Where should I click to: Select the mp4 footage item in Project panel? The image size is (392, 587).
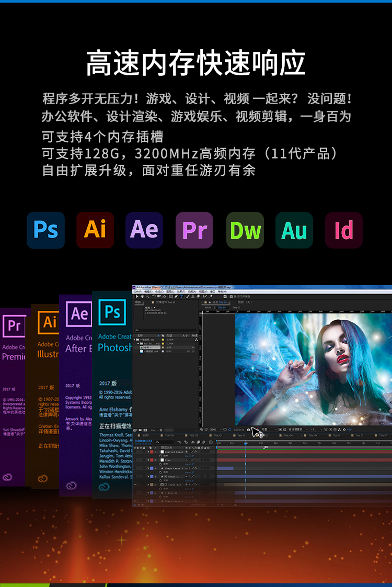[149, 352]
